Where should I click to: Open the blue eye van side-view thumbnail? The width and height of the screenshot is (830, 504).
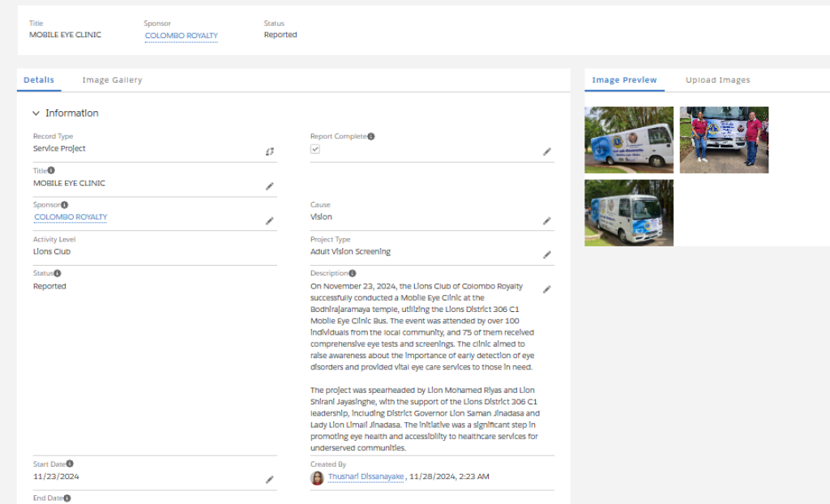pyautogui.click(x=629, y=140)
